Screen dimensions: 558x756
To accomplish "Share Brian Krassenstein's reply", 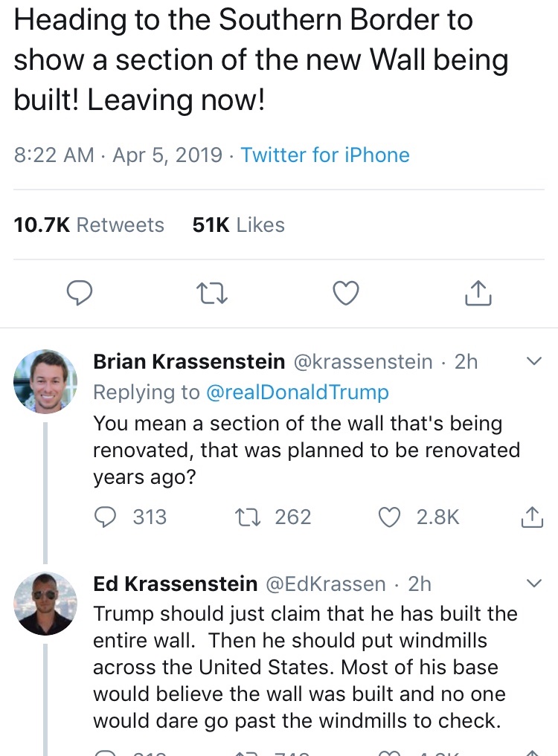I will (x=532, y=517).
